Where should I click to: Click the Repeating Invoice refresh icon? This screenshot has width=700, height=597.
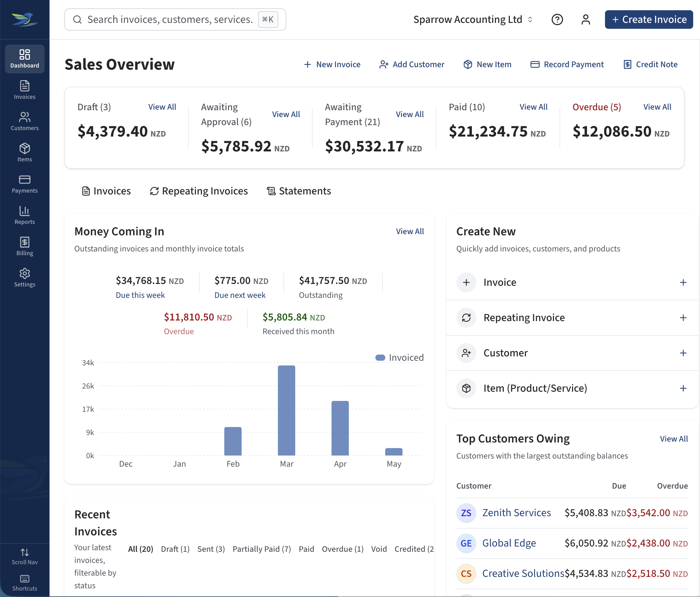466,318
